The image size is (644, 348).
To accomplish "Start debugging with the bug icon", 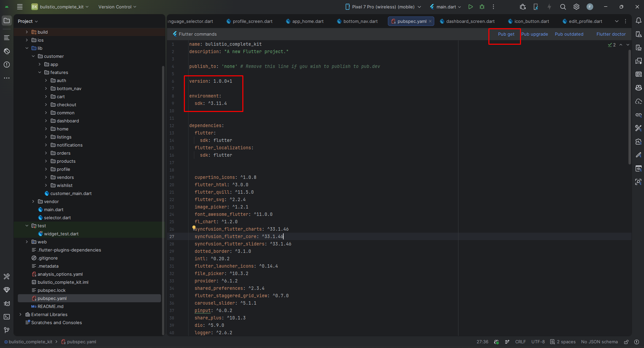I will pos(482,7).
